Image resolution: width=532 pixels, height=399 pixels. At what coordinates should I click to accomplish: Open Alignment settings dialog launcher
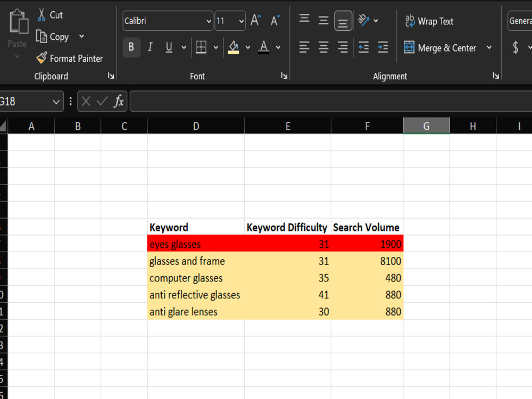(x=496, y=76)
